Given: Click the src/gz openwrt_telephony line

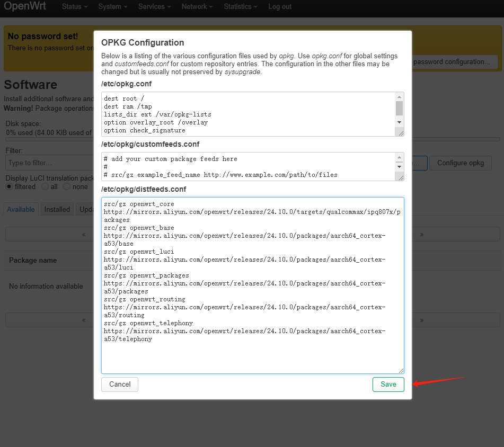Looking at the screenshot, I should click(148, 323).
